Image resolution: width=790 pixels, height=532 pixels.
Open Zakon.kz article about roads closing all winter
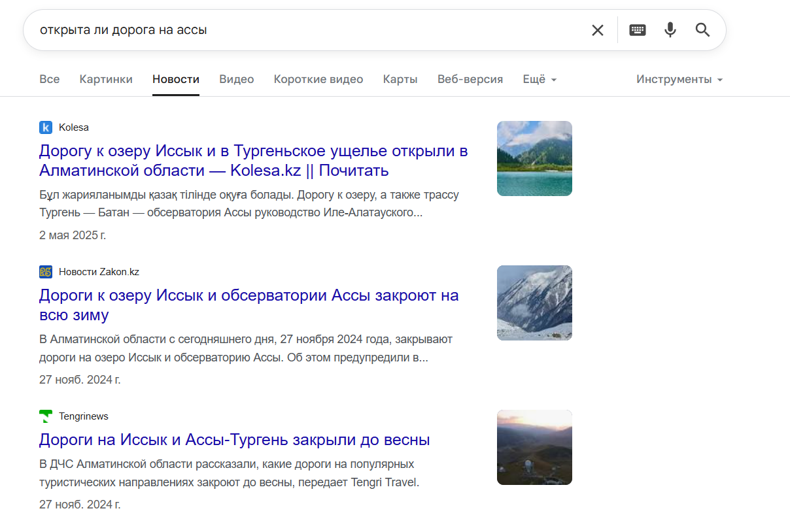(x=249, y=305)
